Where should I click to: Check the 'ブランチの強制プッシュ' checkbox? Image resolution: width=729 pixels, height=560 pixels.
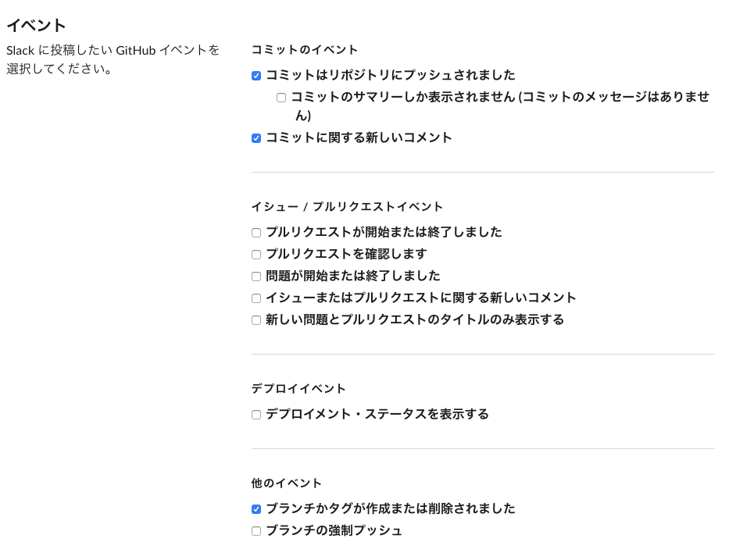(x=256, y=531)
